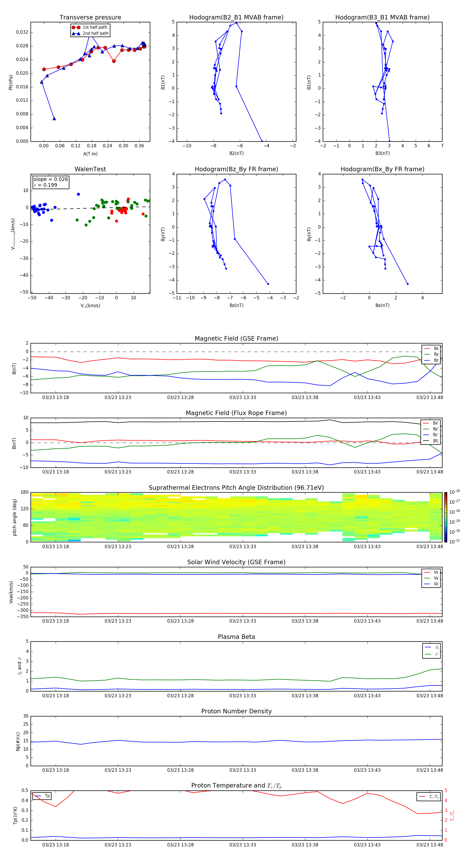Click the '2nd half path' legend entry
The height and width of the screenshot is (868, 473).
[x=90, y=33]
